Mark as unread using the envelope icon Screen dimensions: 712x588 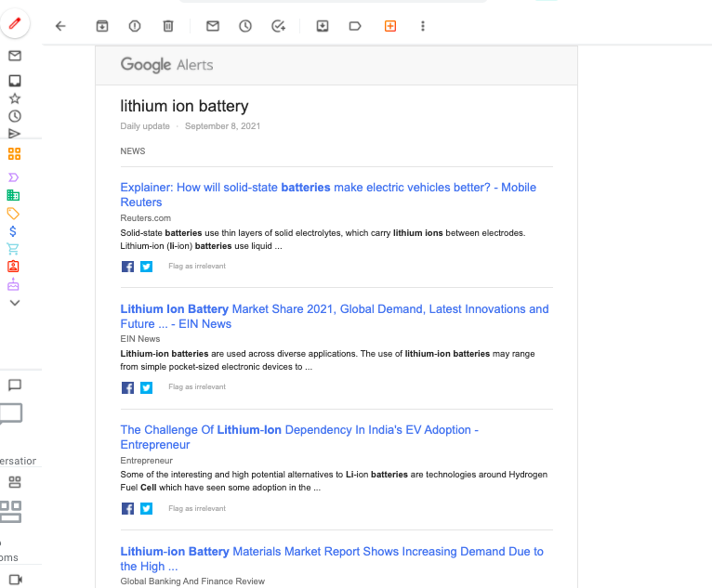213,26
